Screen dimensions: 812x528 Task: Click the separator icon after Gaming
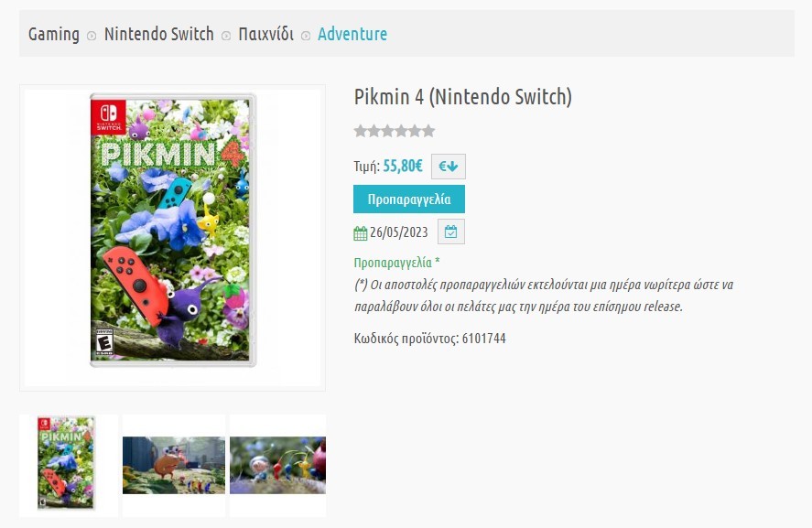coord(92,36)
